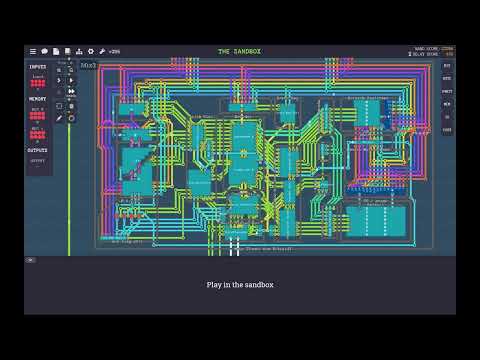Toggle the small panel button at bottom-left
Viewport: 480px width, 360px height.
(30, 260)
